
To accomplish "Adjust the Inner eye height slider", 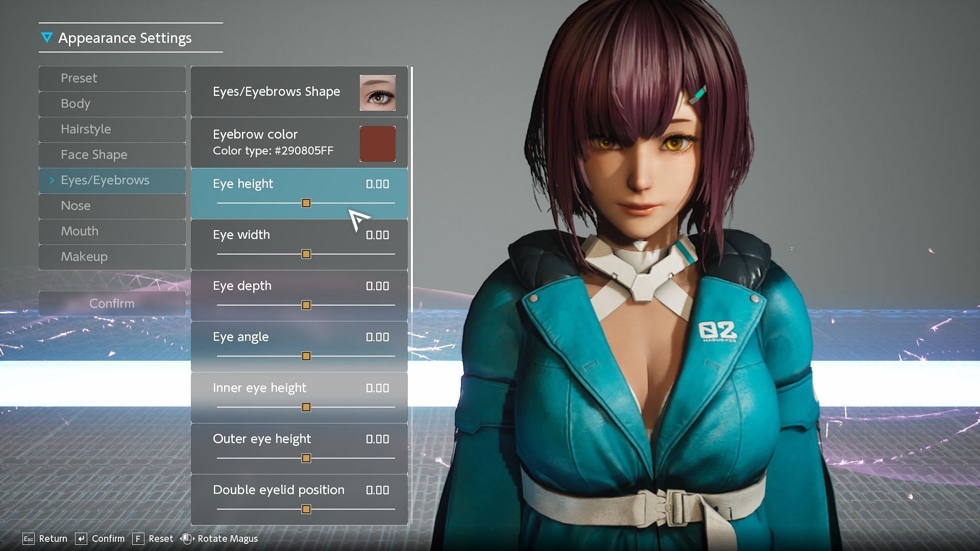I will [x=306, y=407].
